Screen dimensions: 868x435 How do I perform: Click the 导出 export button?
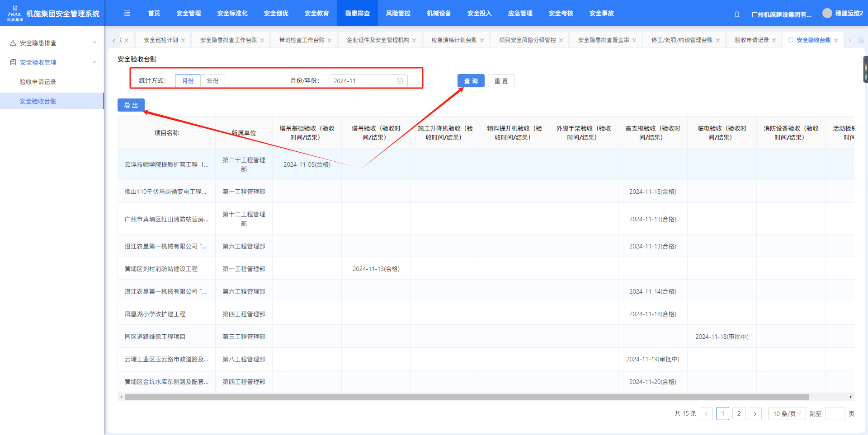pyautogui.click(x=131, y=105)
